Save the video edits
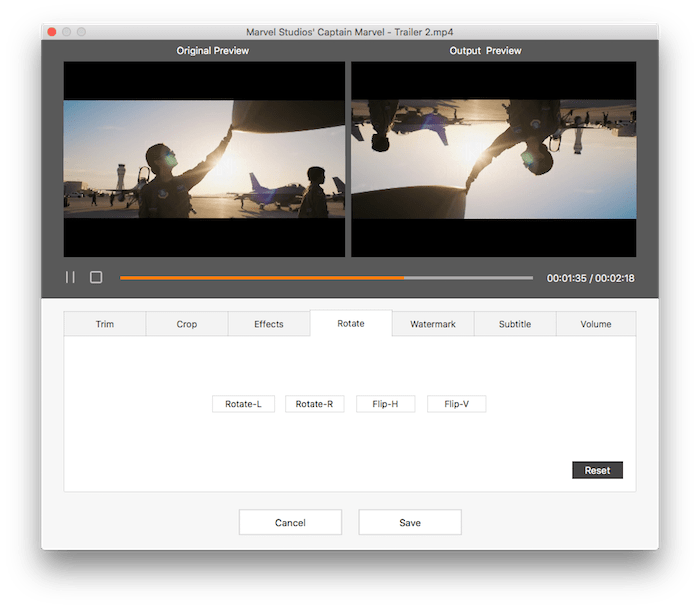 pos(410,522)
